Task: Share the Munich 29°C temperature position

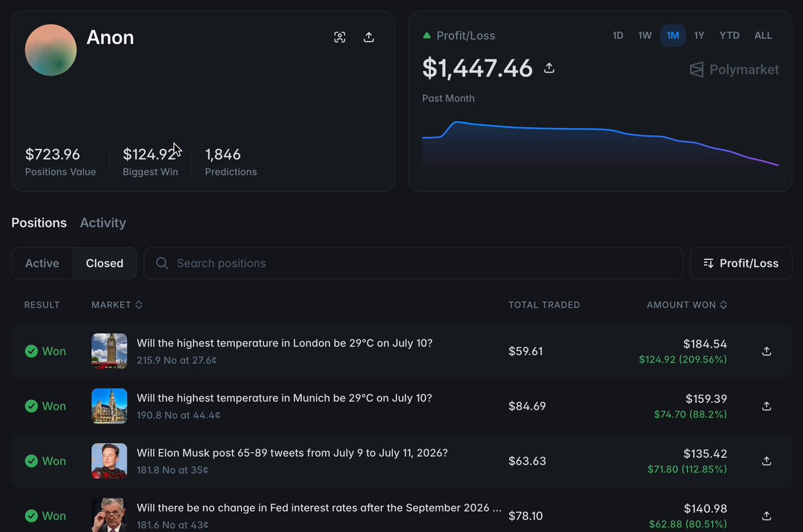Action: (767, 406)
